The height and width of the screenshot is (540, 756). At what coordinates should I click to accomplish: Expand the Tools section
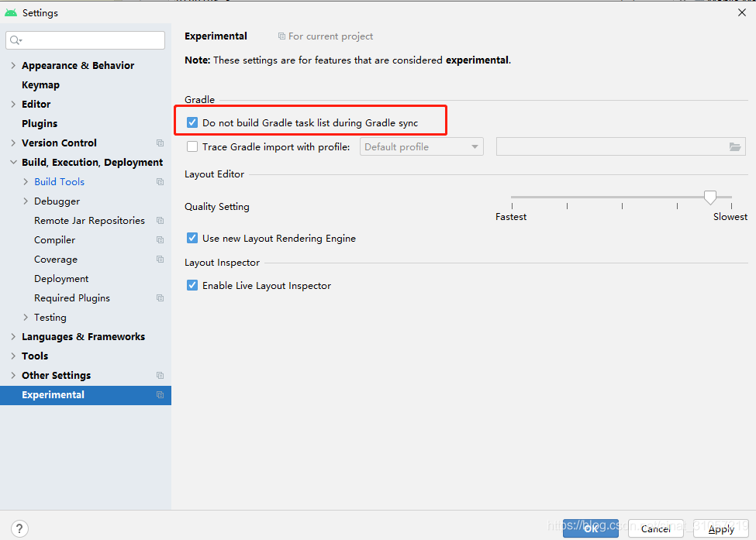coord(13,356)
